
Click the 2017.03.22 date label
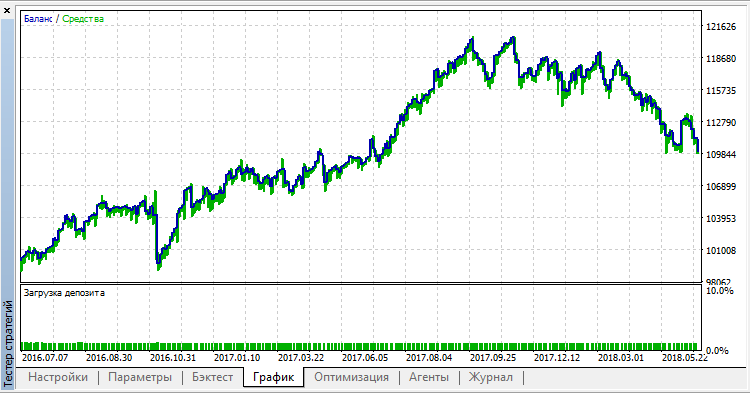[301, 358]
